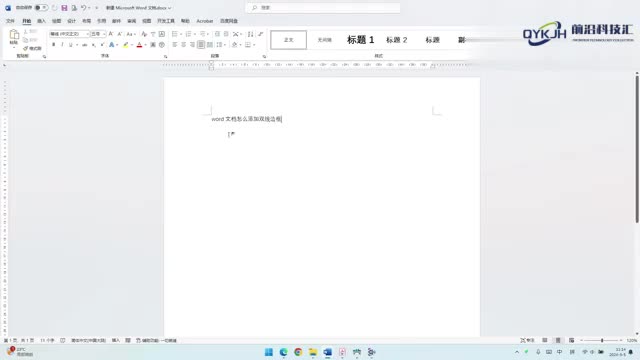Screen dimensions: 640x360
Task: Apply the red font color
Action: pyautogui.click(x=139, y=44)
